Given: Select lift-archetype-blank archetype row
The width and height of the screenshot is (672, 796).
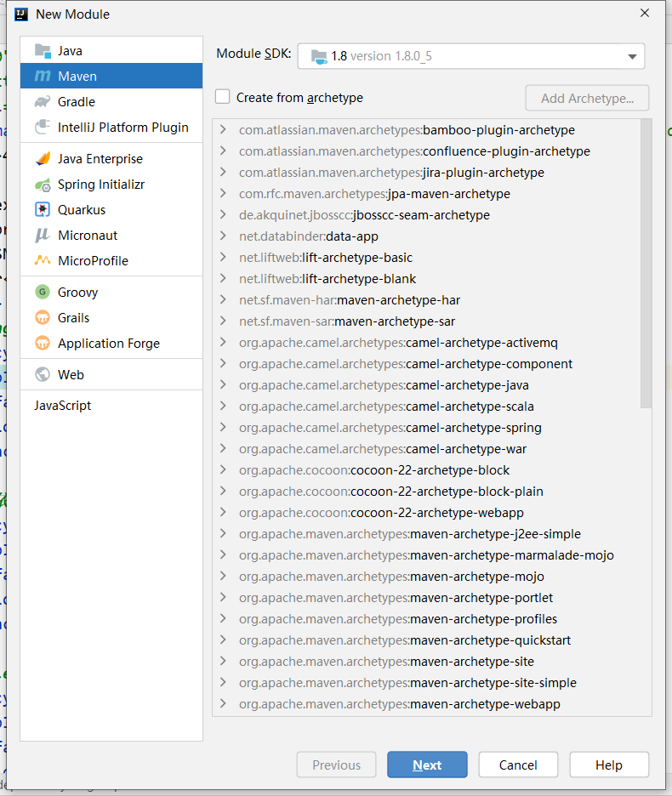Looking at the screenshot, I should 427,279.
